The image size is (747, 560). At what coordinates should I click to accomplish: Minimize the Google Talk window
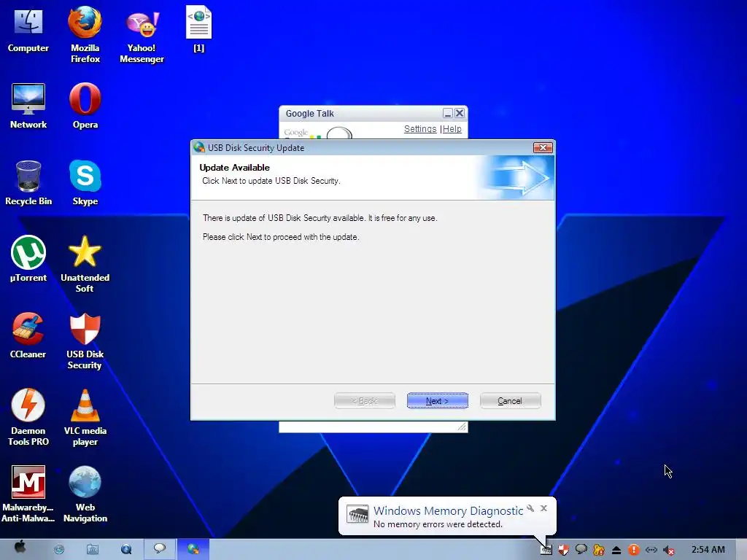447,113
